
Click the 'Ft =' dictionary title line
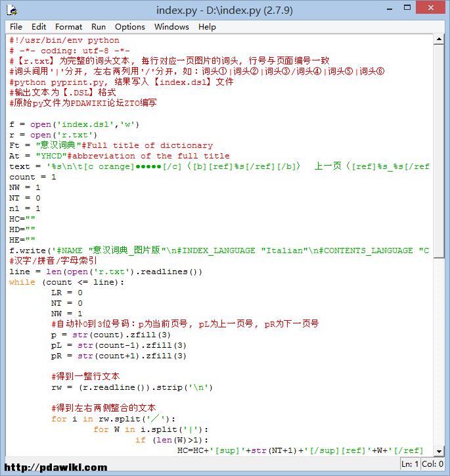111,145
